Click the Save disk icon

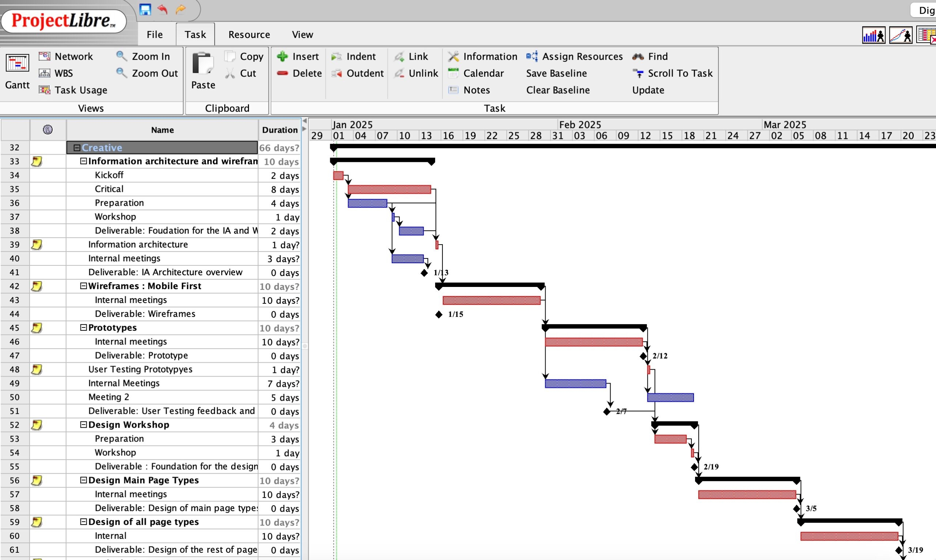(x=145, y=9)
